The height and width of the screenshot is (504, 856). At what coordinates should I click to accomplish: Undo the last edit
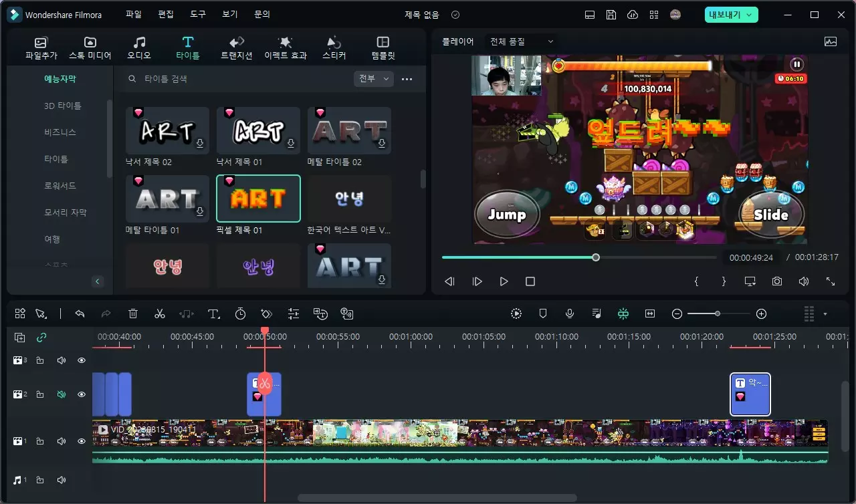tap(80, 313)
